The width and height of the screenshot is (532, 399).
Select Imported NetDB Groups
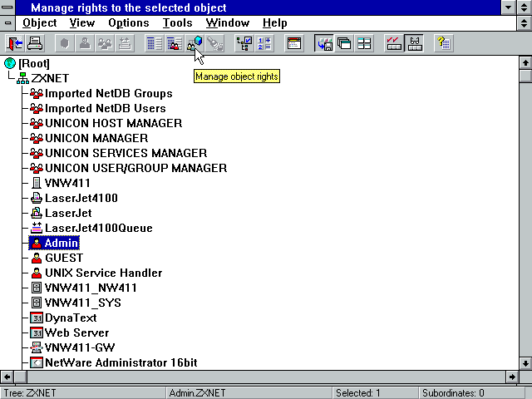click(109, 93)
